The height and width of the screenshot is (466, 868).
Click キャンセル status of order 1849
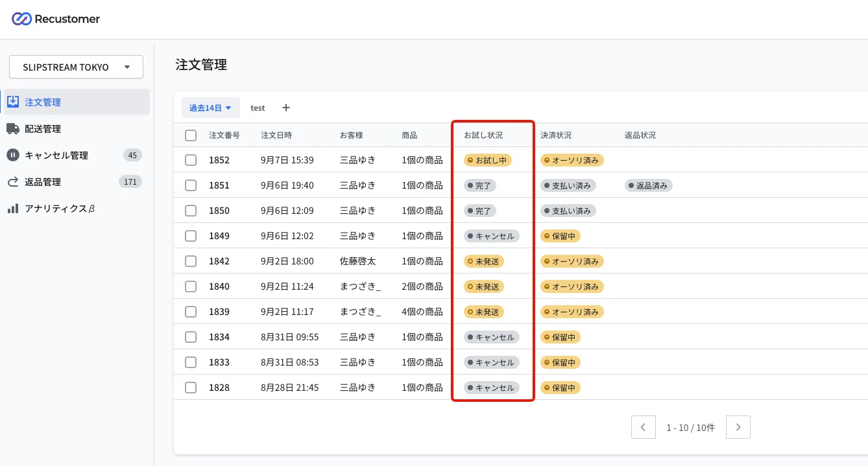(x=492, y=236)
